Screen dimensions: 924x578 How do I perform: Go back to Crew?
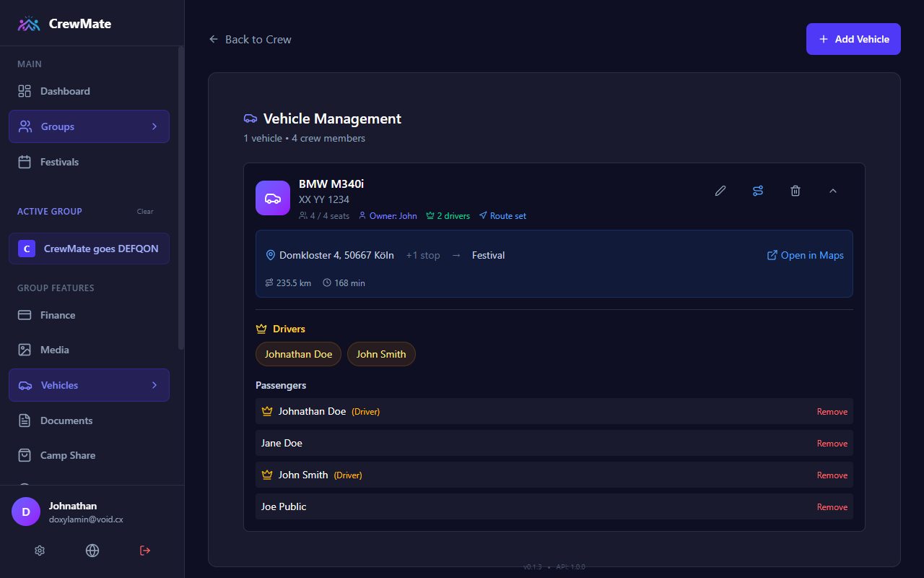[x=250, y=39]
